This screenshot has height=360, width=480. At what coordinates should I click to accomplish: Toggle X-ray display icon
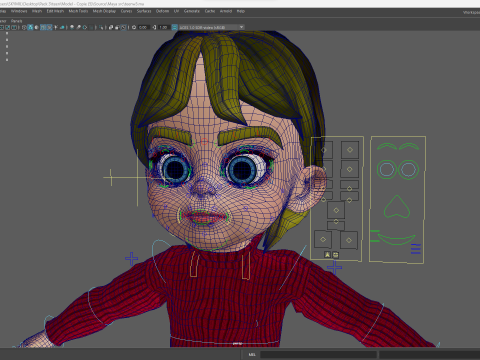click(x=110, y=27)
